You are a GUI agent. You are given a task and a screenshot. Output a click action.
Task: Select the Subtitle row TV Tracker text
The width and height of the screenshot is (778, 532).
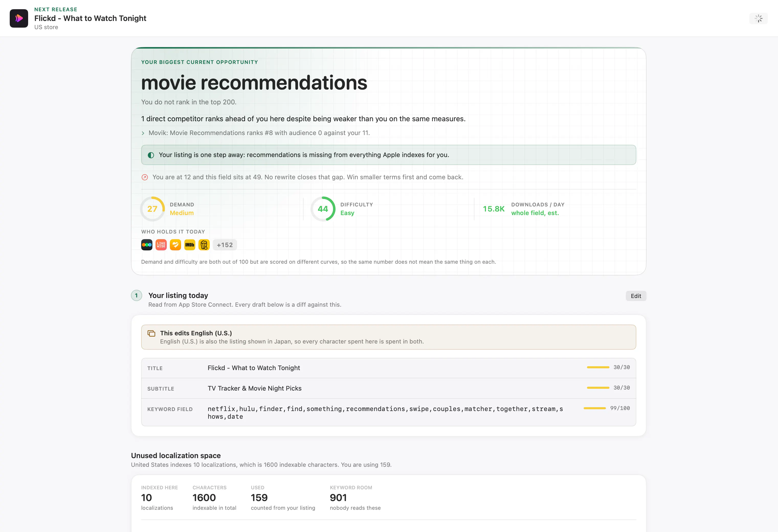tap(254, 388)
